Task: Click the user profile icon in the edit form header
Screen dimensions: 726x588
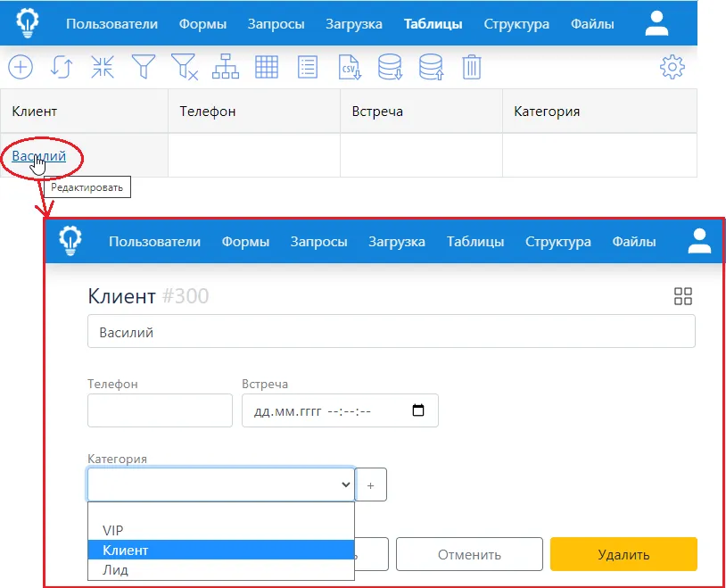Action: [699, 241]
